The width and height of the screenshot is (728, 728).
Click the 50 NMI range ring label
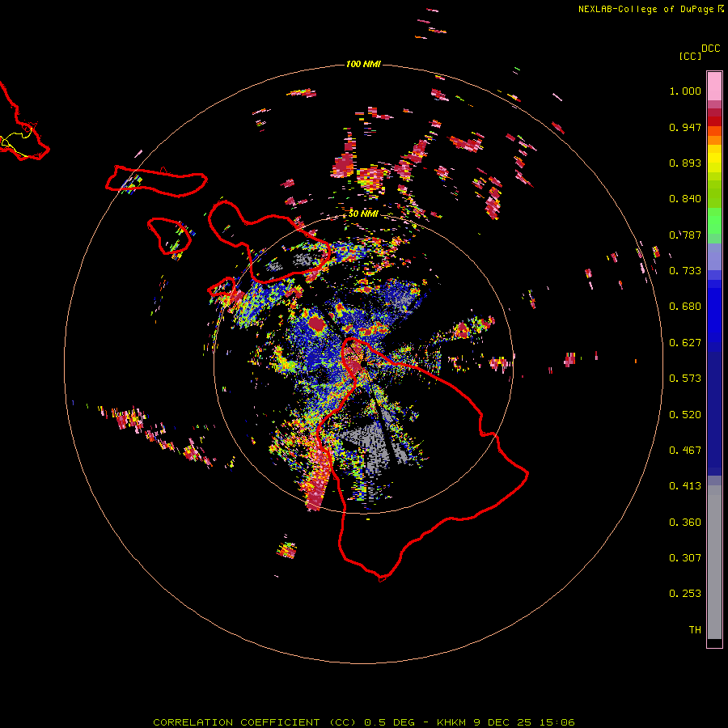pos(363,214)
